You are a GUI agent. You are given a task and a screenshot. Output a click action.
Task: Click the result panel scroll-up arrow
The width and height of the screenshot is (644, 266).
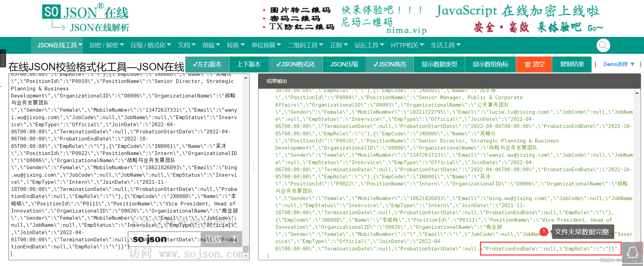pos(637,93)
